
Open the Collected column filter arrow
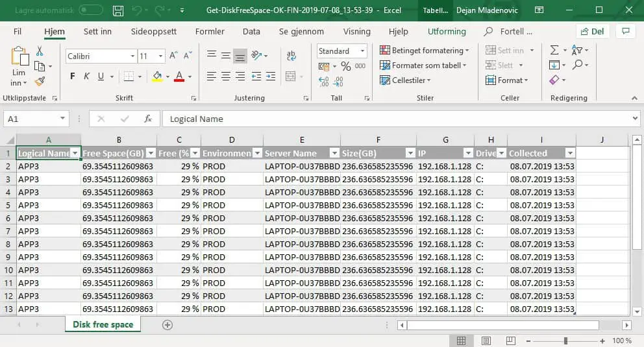pos(570,154)
